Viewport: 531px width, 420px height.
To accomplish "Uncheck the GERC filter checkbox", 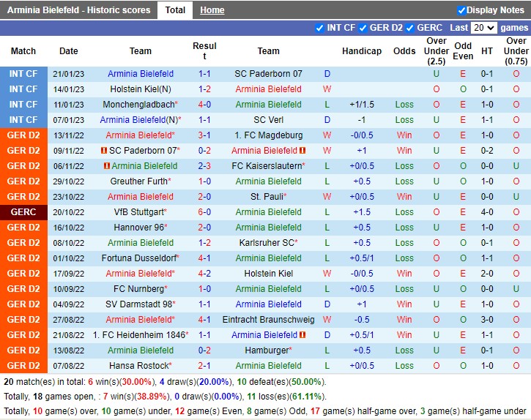I will point(409,28).
